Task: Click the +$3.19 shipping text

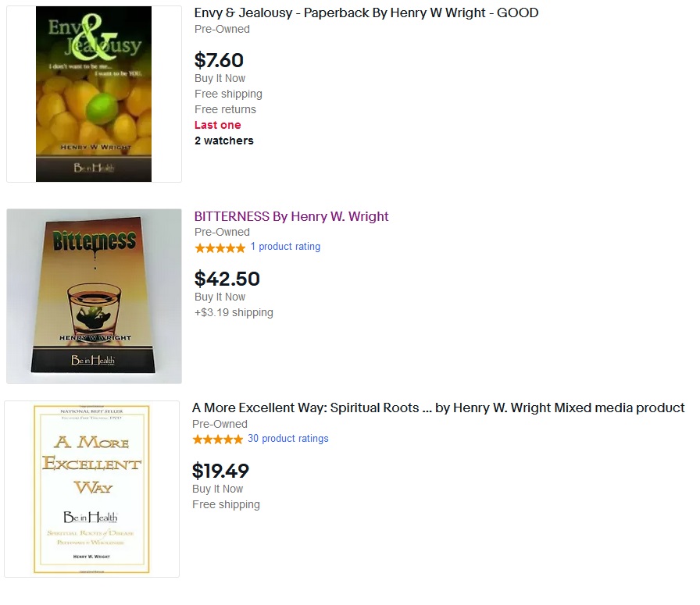Action: (234, 312)
